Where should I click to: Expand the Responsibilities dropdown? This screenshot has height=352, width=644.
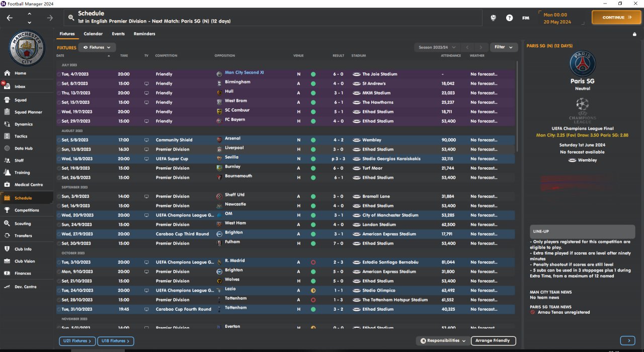point(443,341)
